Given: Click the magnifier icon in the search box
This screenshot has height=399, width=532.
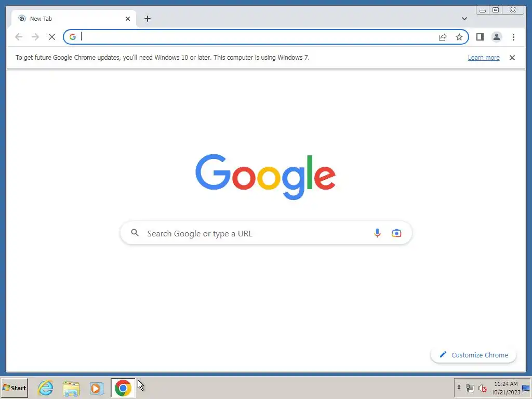Looking at the screenshot, I should pyautogui.click(x=135, y=233).
